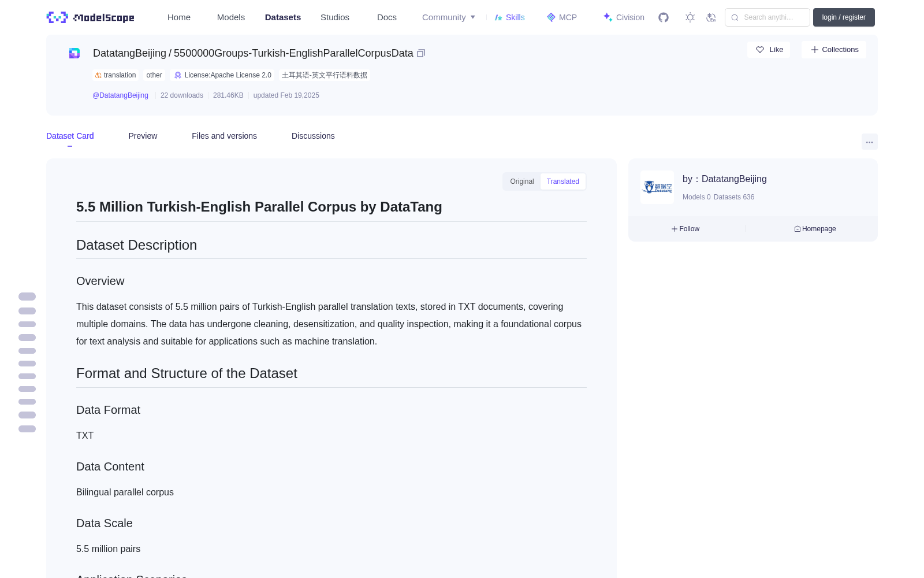Click the Datatang organization logo thumbnail

point(657,187)
